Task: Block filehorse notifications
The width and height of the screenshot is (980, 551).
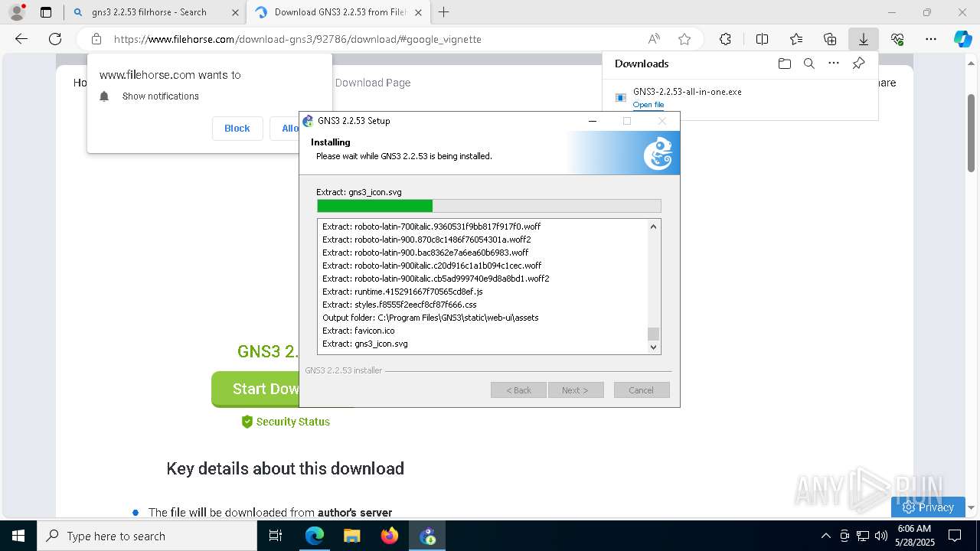Action: click(x=237, y=129)
